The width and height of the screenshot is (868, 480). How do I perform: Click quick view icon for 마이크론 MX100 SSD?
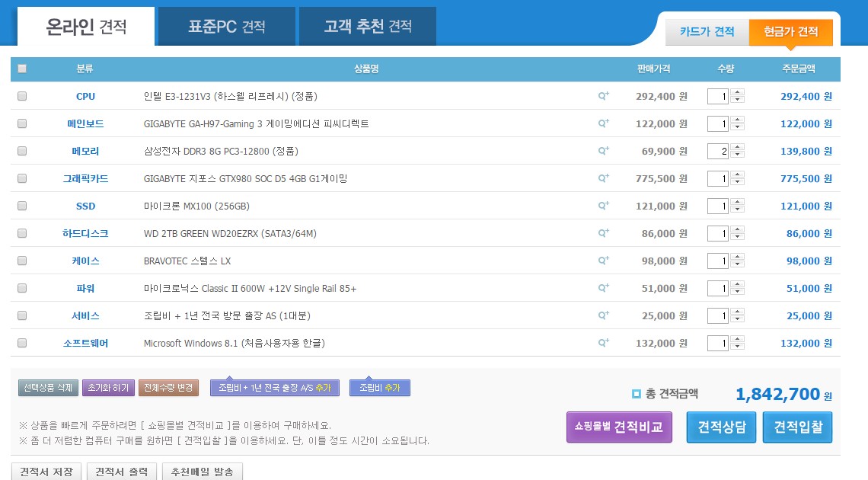pos(603,206)
